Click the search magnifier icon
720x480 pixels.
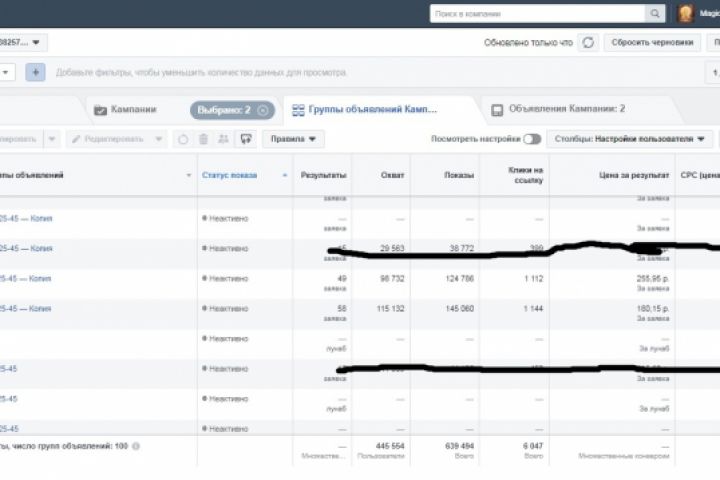click(x=655, y=14)
